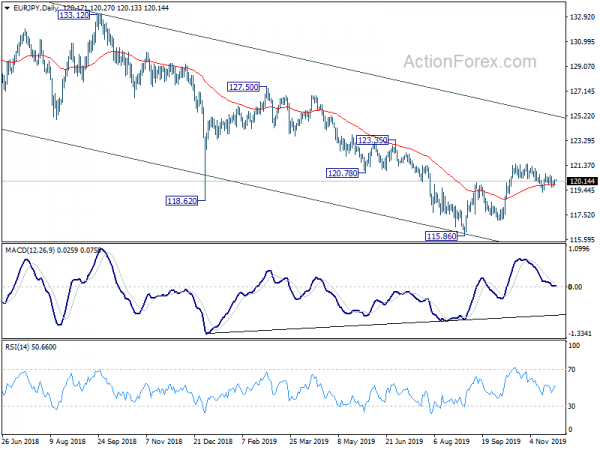Select the 123.350 price label
This screenshot has width=600, height=450.
tap(372, 140)
